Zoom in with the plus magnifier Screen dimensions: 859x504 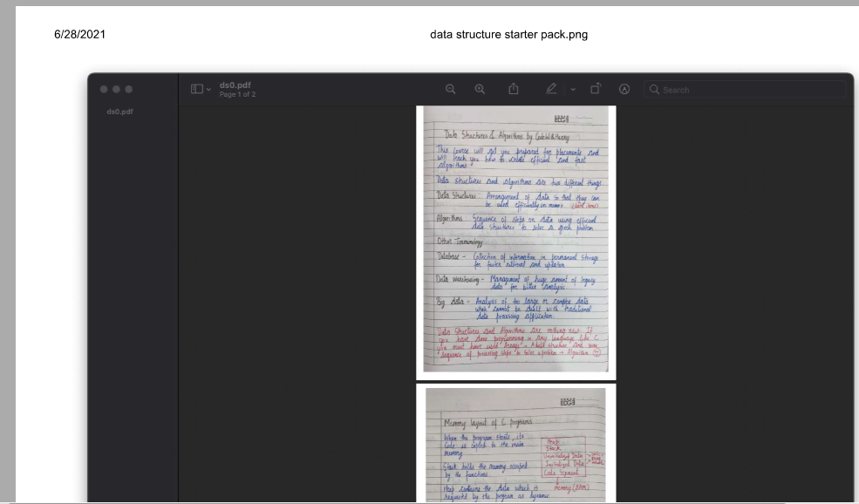coord(480,89)
